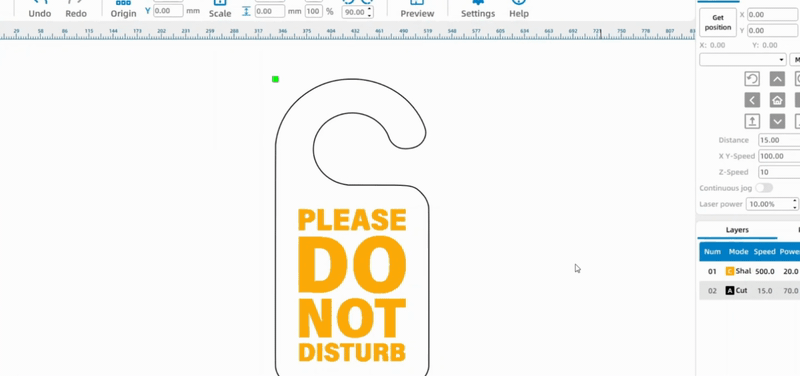This screenshot has width=800, height=376.
Task: Open the Help toolbar item
Action: tap(519, 9)
